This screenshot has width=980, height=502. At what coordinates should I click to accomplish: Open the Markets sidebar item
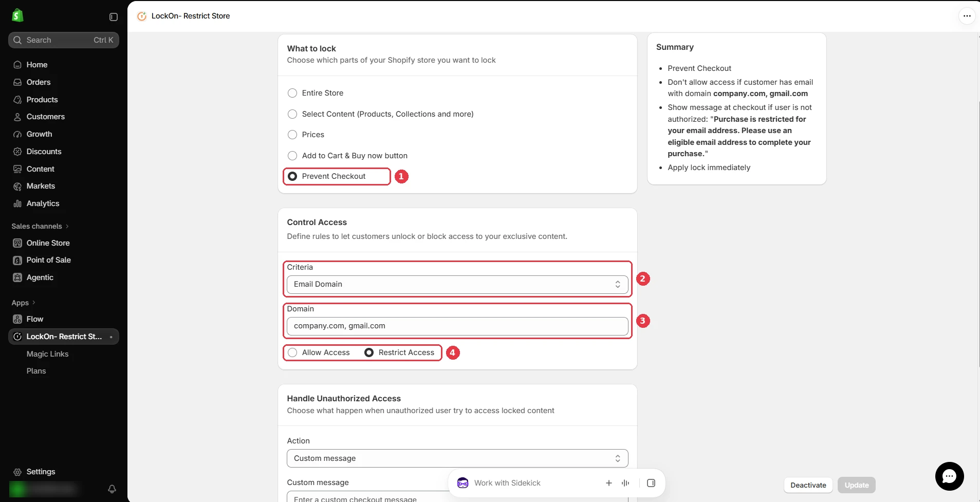pos(64,186)
